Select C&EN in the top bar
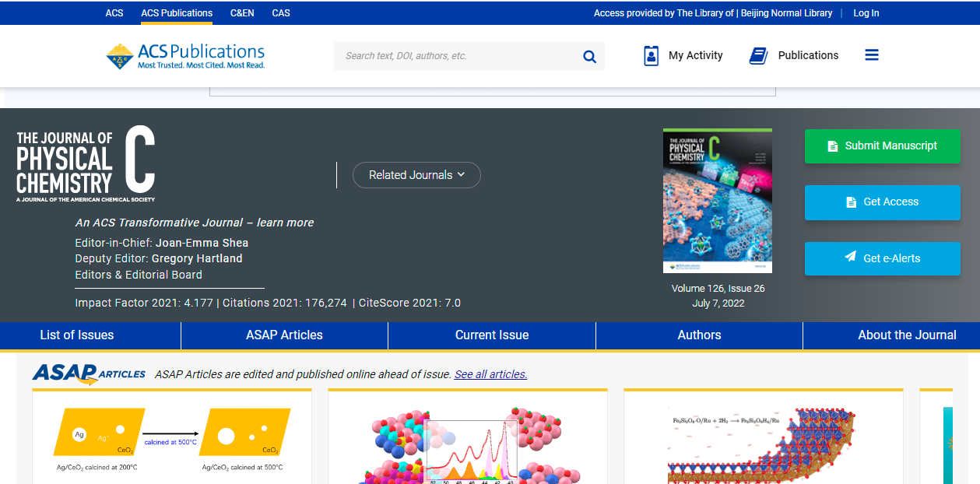 coord(242,13)
